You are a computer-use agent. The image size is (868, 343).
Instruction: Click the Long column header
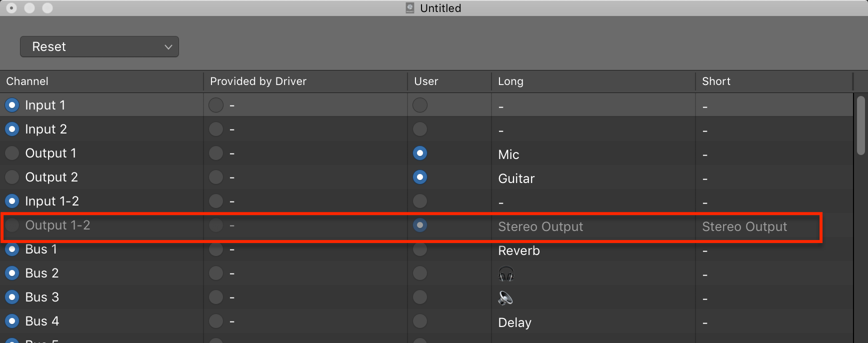pyautogui.click(x=510, y=81)
